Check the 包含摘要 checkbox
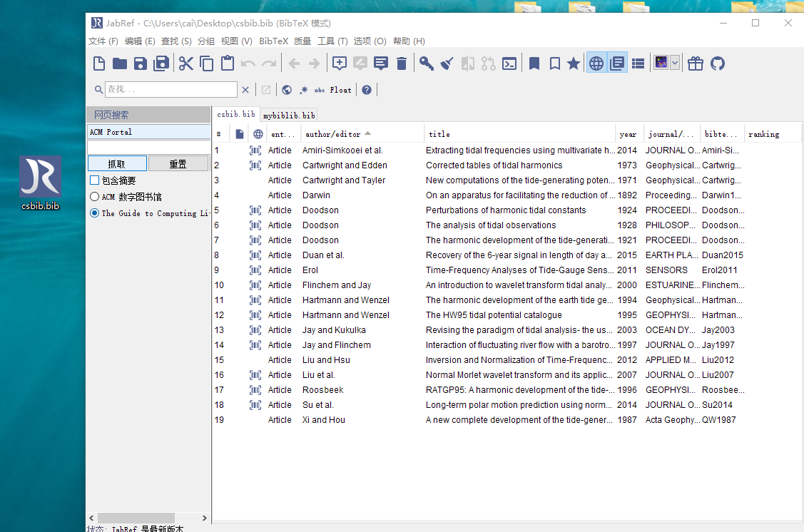Viewport: 804px width, 532px height. [x=94, y=180]
